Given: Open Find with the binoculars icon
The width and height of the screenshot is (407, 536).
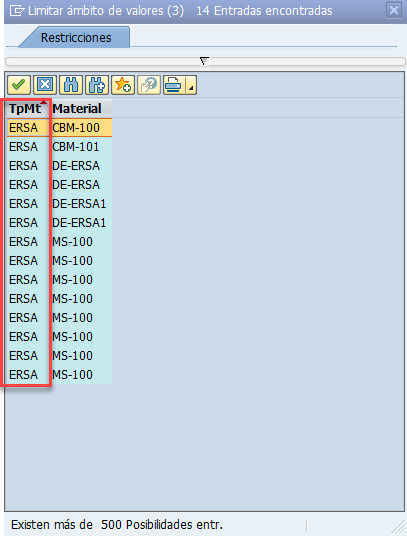Looking at the screenshot, I should point(71,85).
